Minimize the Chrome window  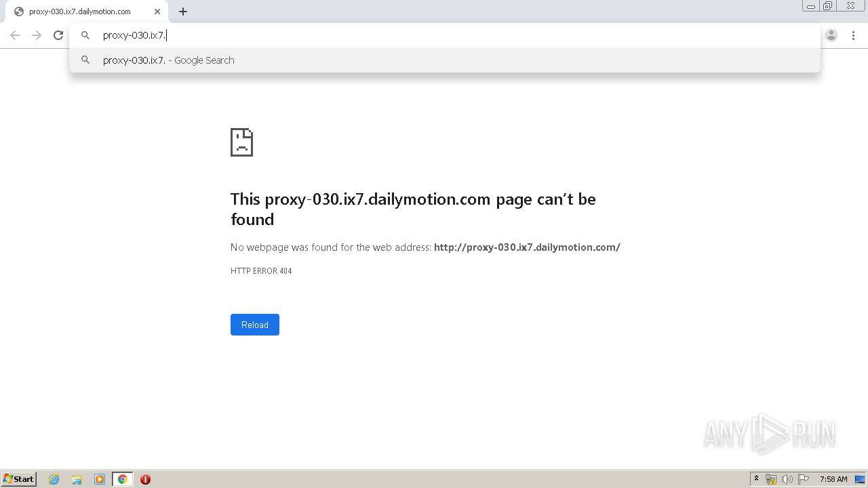(810, 6)
